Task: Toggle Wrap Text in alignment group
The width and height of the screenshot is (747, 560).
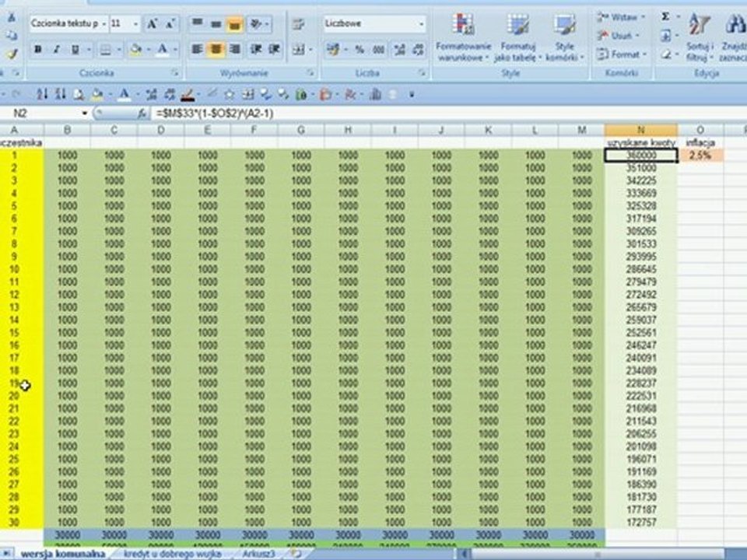Action: 299,23
